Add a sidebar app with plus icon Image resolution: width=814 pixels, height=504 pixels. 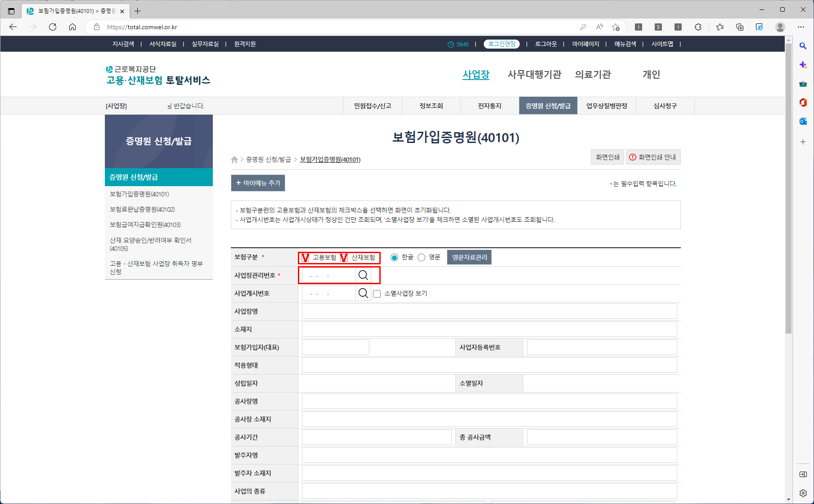(803, 142)
